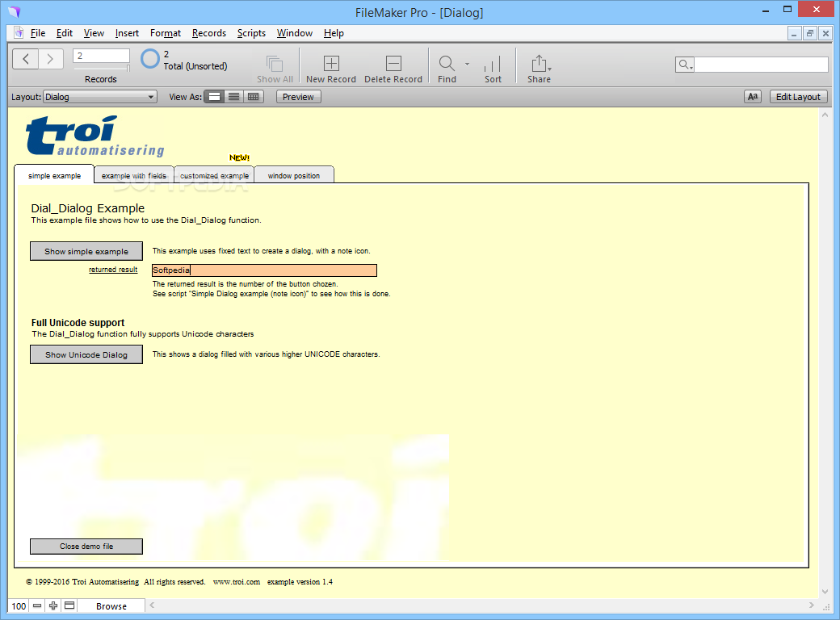Expand the Find dropdown arrow
Image resolution: width=840 pixels, height=620 pixels.
467,64
